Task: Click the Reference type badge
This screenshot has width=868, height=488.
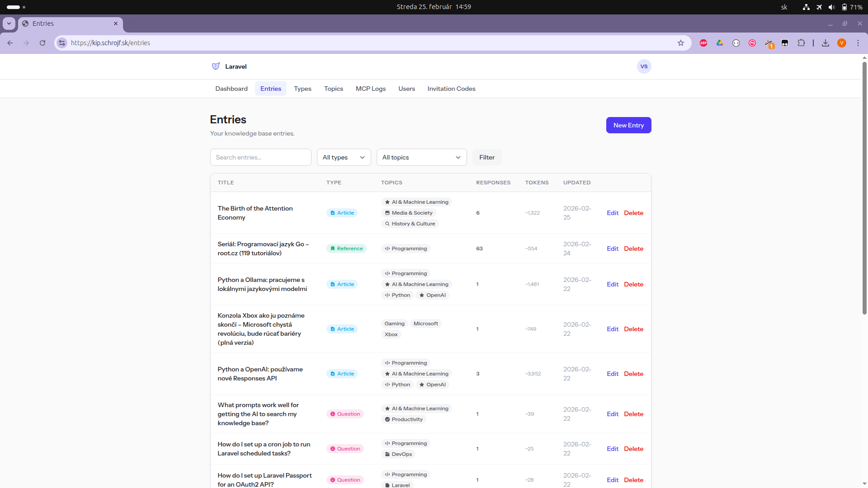Action: pyautogui.click(x=346, y=249)
